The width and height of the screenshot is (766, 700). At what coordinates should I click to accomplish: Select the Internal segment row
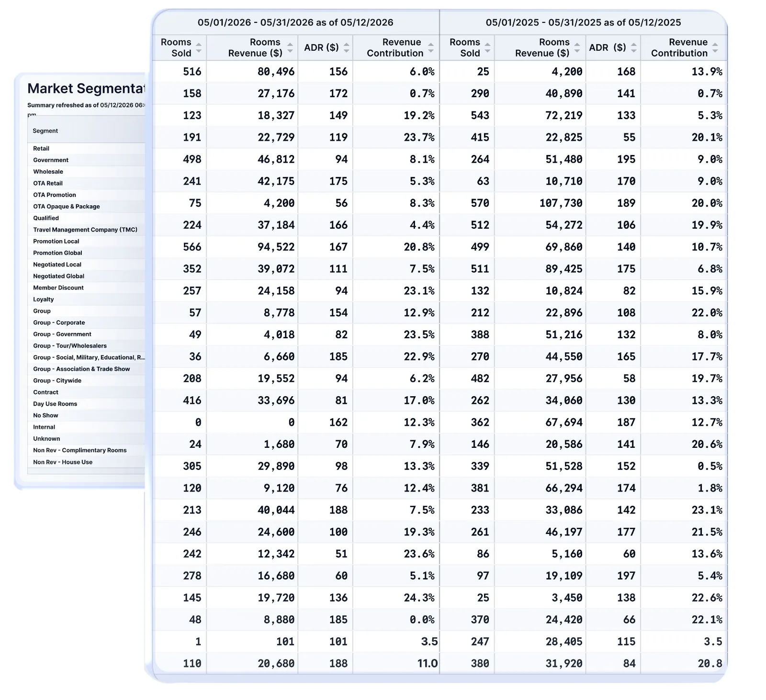point(86,427)
